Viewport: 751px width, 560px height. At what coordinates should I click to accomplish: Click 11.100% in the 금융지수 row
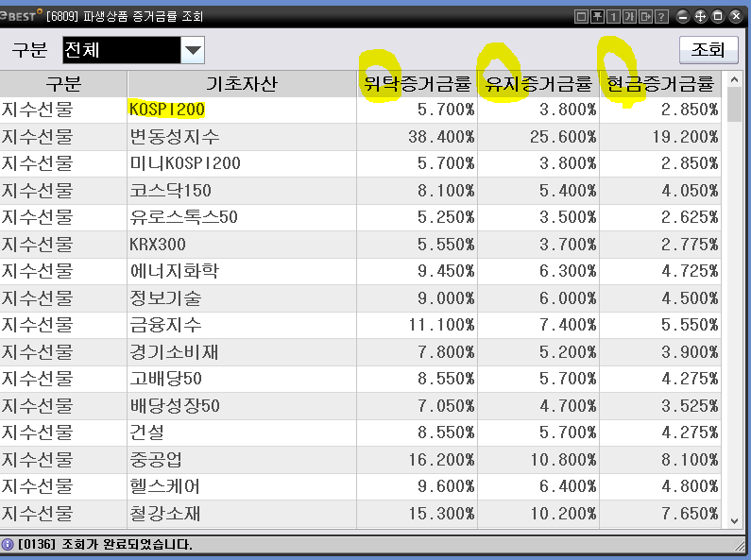(441, 325)
